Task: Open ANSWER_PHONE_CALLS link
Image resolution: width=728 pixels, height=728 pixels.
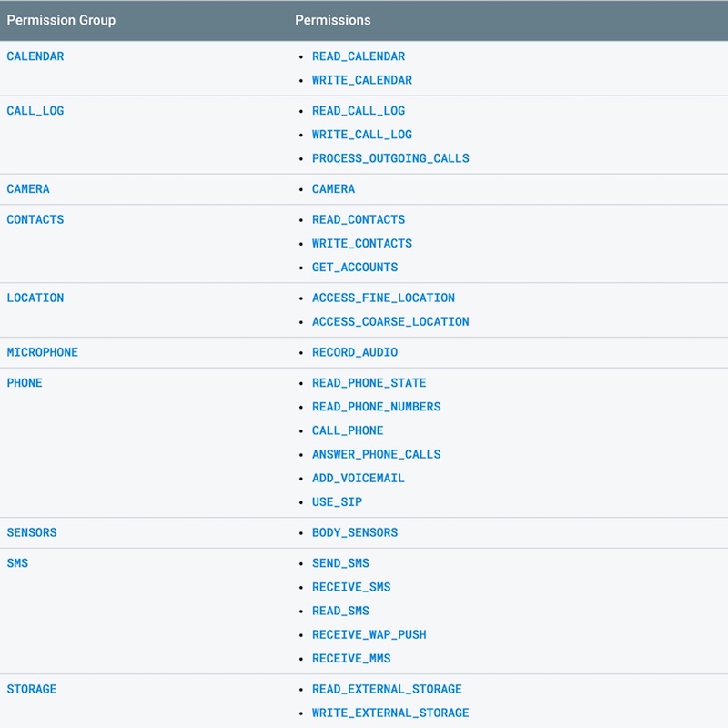Action: pyautogui.click(x=377, y=454)
